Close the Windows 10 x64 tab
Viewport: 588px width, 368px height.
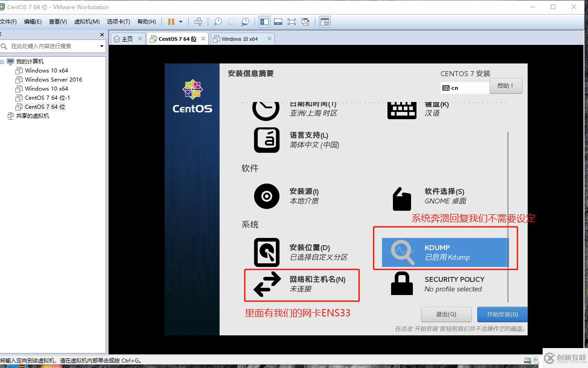pos(269,39)
